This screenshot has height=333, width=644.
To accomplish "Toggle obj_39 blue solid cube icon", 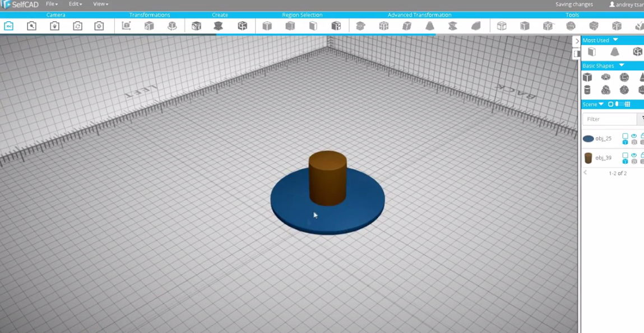I will (x=625, y=161).
